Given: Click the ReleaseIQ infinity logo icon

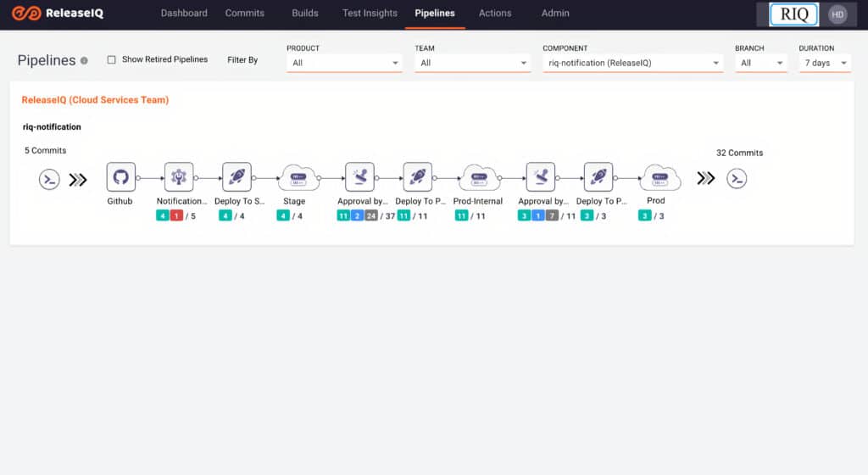Looking at the screenshot, I should pyautogui.click(x=26, y=13).
